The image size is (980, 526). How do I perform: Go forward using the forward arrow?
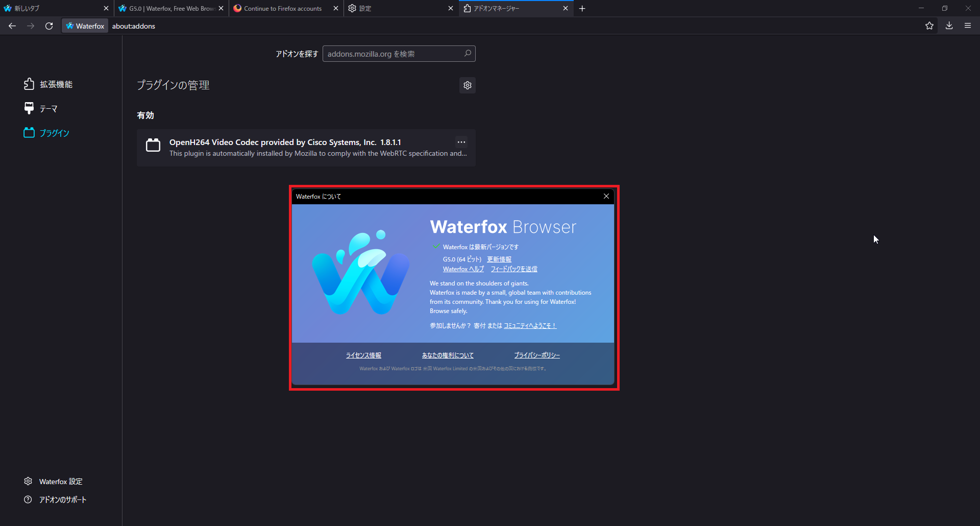click(x=31, y=26)
